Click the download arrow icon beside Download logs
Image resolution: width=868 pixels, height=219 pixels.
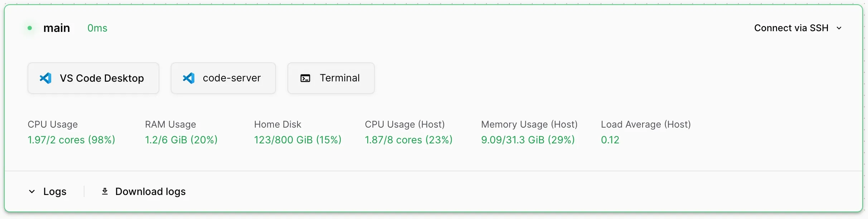[105, 191]
